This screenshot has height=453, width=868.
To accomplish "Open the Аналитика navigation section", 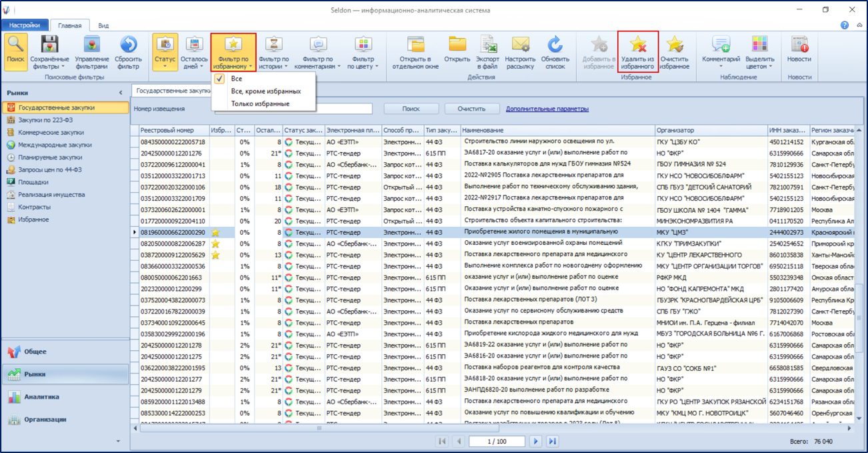I will [65, 397].
